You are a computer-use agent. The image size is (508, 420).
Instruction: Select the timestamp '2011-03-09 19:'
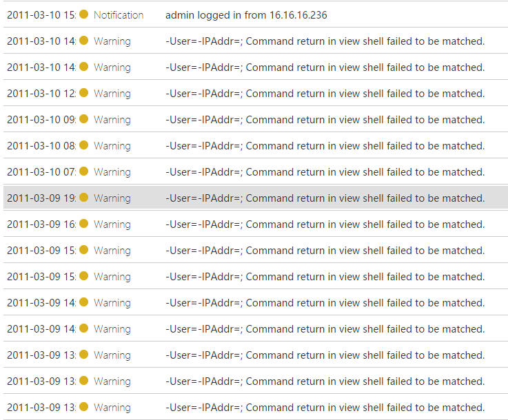(x=41, y=198)
